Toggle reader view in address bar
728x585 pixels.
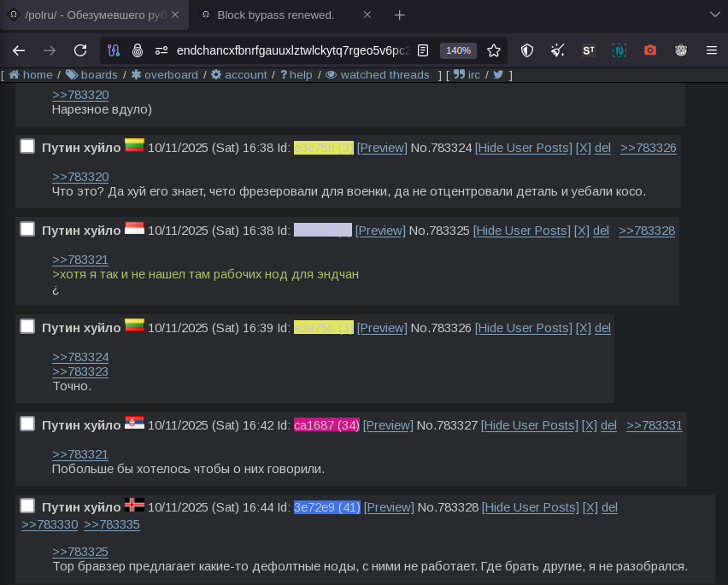tap(423, 50)
